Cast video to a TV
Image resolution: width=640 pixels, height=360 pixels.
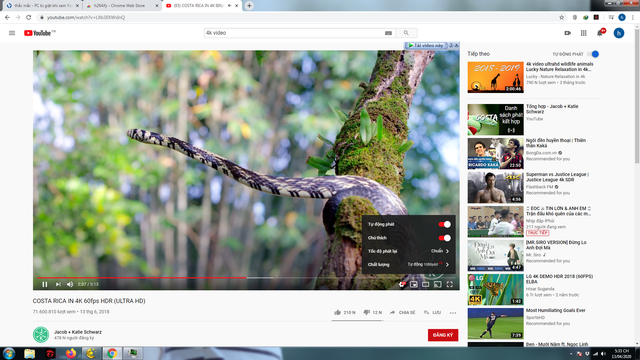pos(438,284)
